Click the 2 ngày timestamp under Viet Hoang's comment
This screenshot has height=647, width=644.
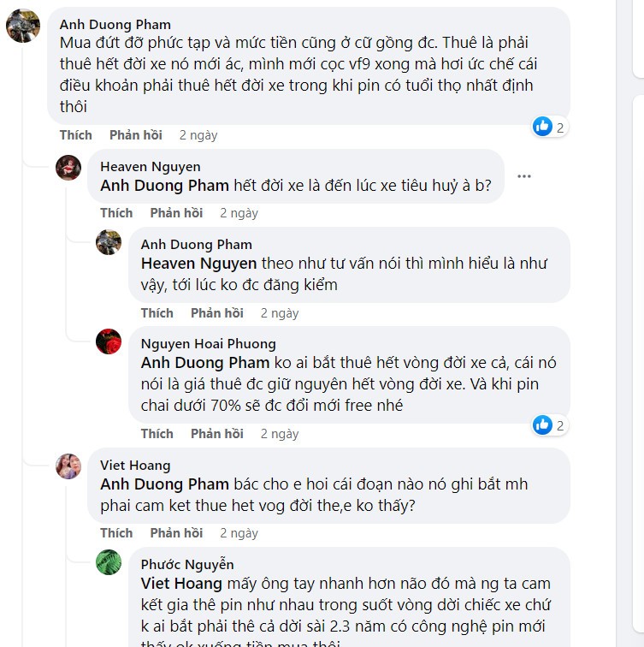pyautogui.click(x=239, y=533)
